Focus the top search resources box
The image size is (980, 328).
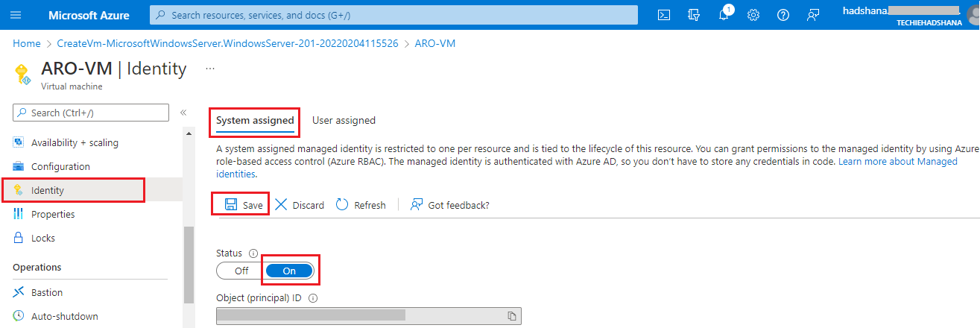393,15
